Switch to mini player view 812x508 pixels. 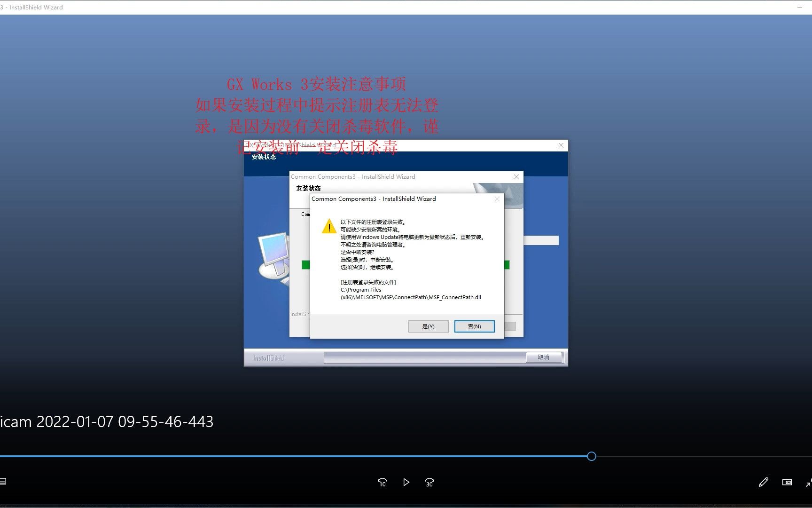(x=787, y=482)
